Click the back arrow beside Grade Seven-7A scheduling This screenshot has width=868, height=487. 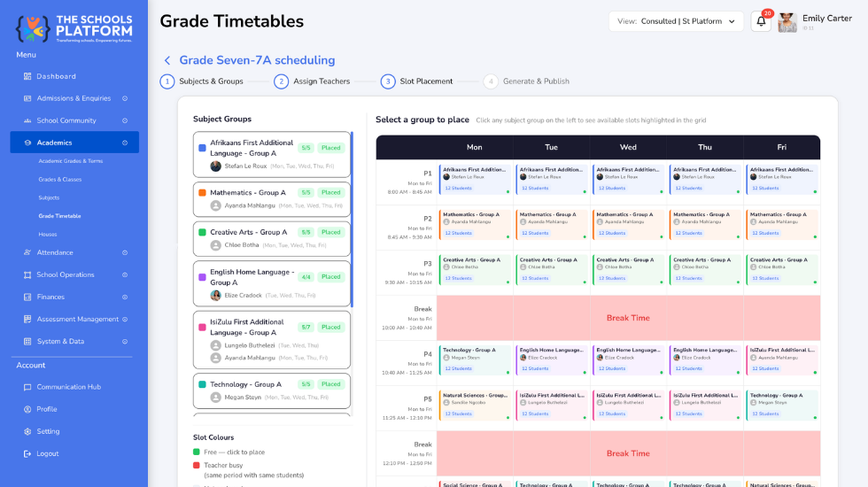[167, 60]
